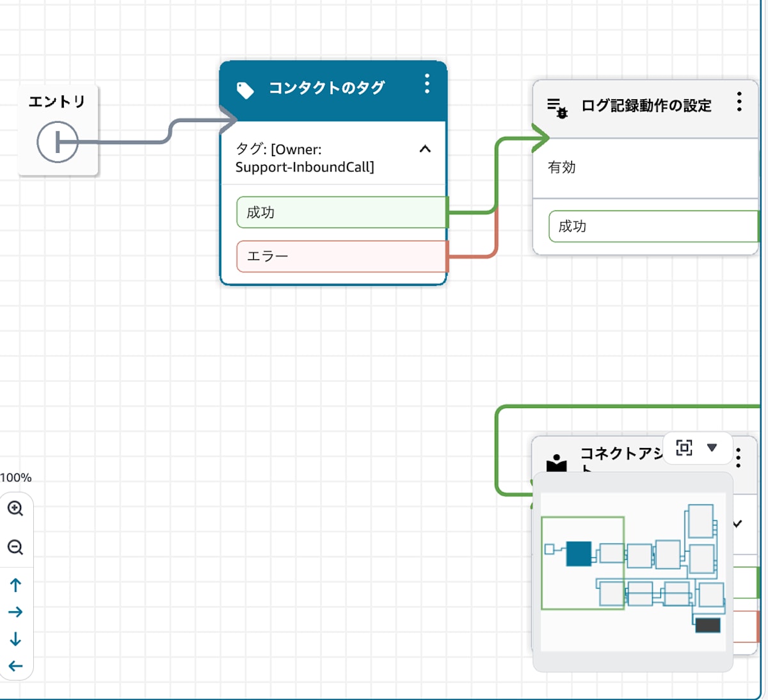This screenshot has height=700, width=768.
Task: Select the エラー branch of コンタクトのタグ
Action: pos(341,257)
